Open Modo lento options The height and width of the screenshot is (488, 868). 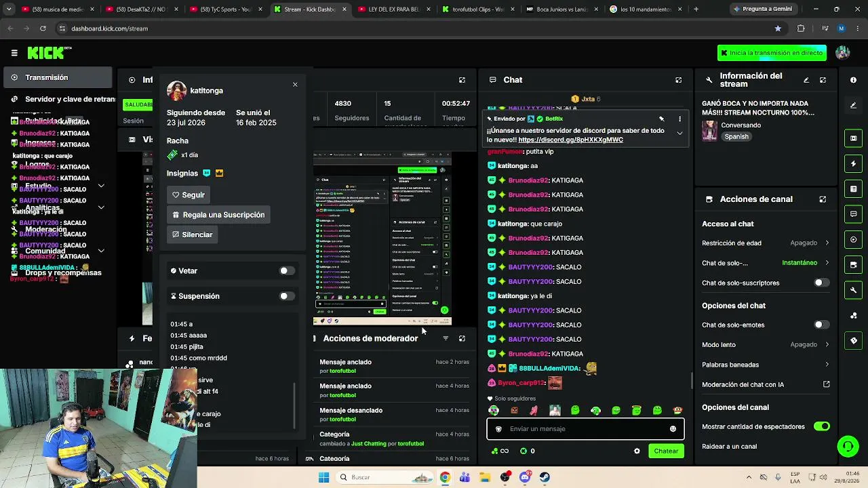(x=766, y=344)
